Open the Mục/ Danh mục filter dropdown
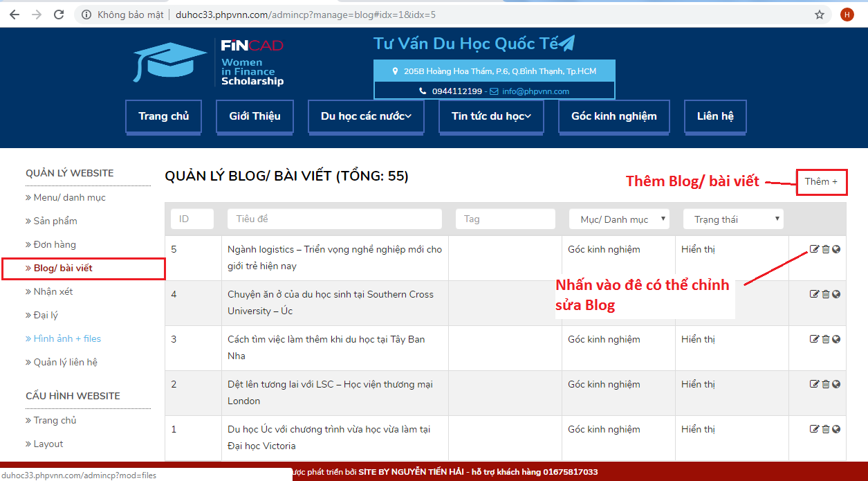The image size is (868, 481). click(x=619, y=219)
